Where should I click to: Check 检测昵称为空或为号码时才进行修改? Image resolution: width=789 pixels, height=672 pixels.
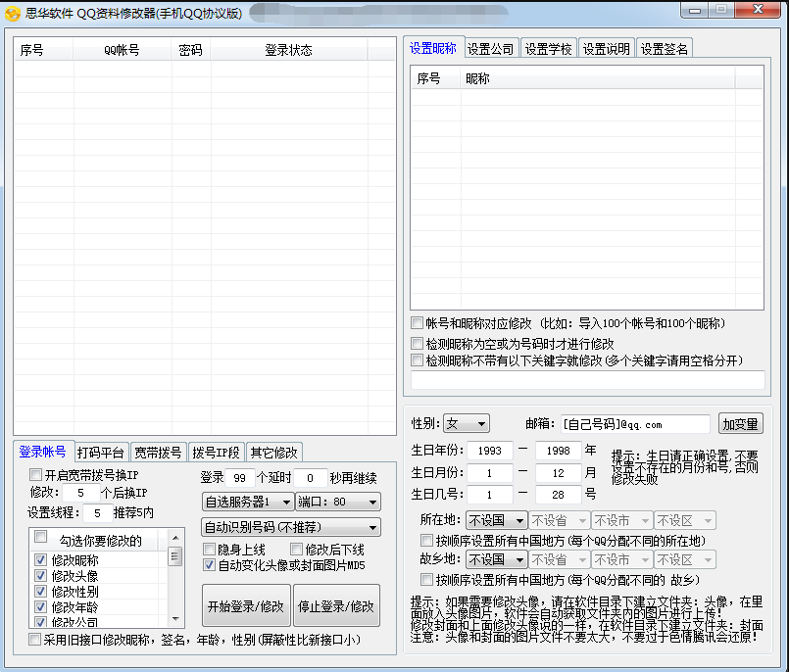[417, 343]
